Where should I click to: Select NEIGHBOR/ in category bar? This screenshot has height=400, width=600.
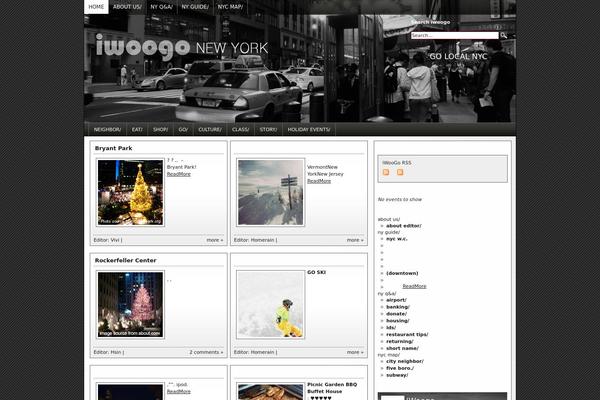point(108,130)
